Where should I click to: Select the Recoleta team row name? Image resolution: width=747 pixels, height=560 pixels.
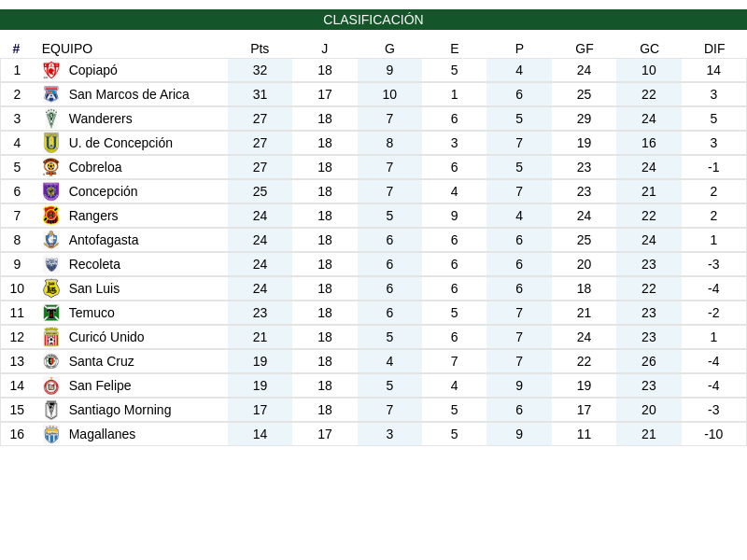click(x=94, y=264)
